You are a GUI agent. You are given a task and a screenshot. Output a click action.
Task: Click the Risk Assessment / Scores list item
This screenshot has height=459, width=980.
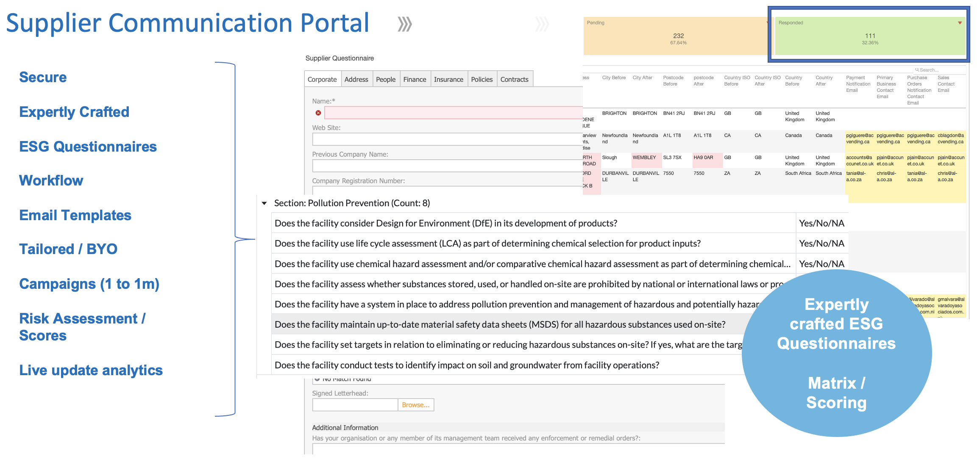click(82, 327)
